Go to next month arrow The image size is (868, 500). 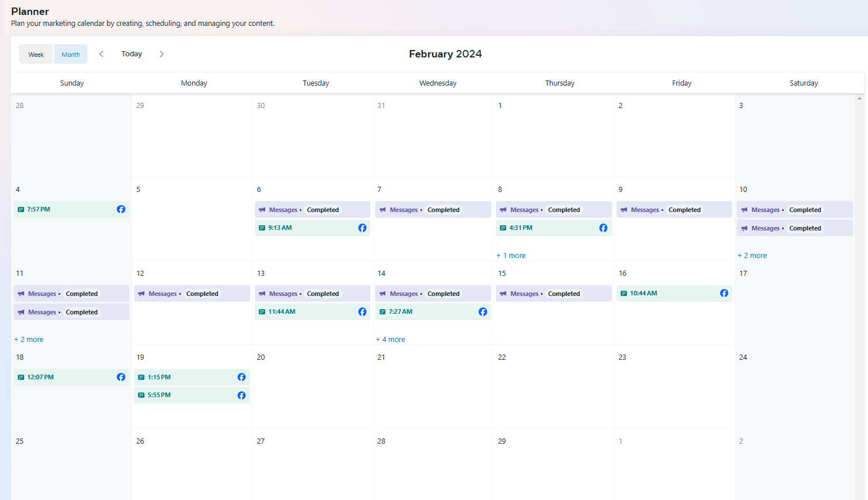tap(162, 54)
